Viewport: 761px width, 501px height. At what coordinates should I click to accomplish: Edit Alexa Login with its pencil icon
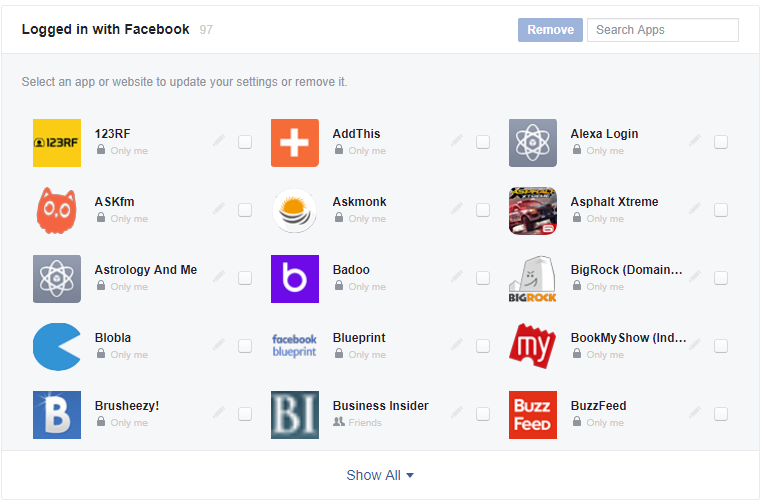(695, 141)
